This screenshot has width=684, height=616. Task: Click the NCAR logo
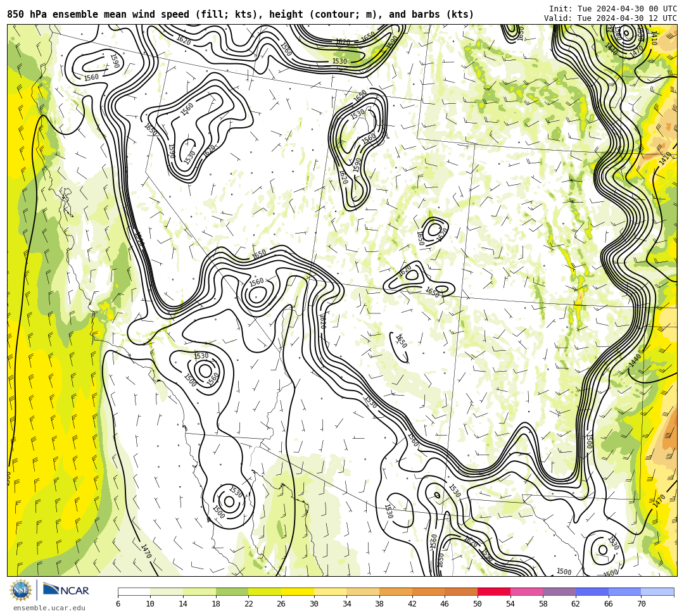[x=66, y=590]
